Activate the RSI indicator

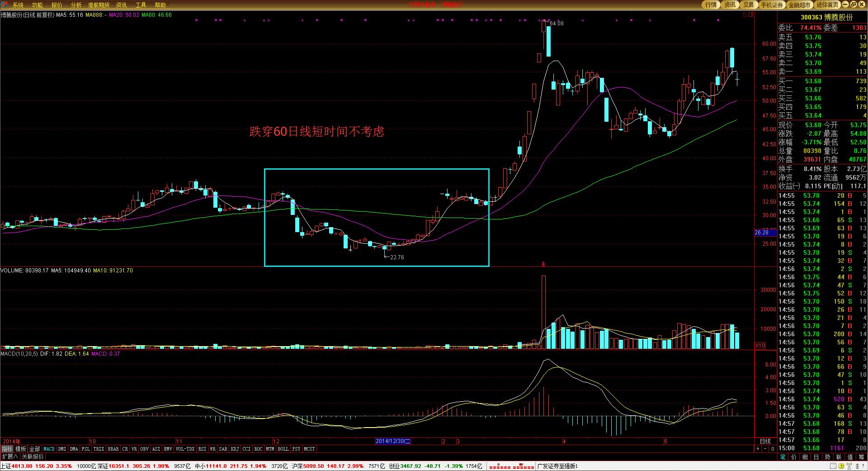pyautogui.click(x=202, y=449)
